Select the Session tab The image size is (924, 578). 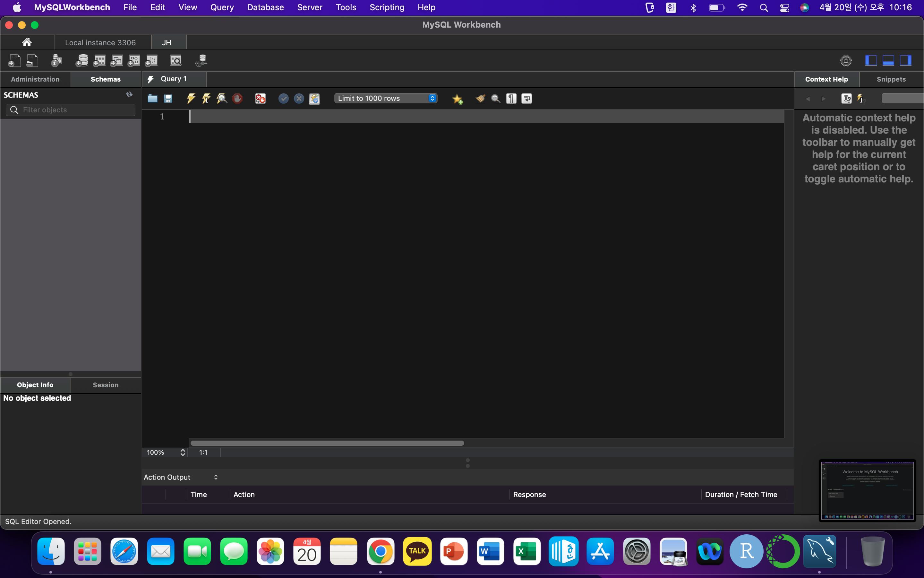click(106, 385)
